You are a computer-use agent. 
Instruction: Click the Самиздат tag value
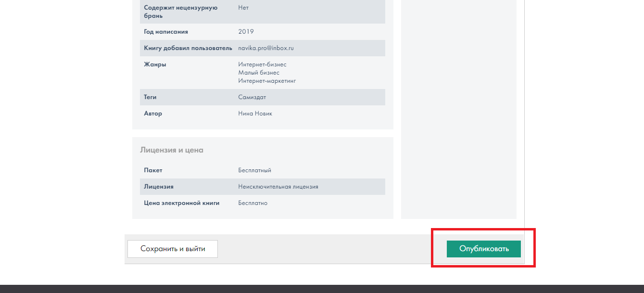pyautogui.click(x=252, y=97)
